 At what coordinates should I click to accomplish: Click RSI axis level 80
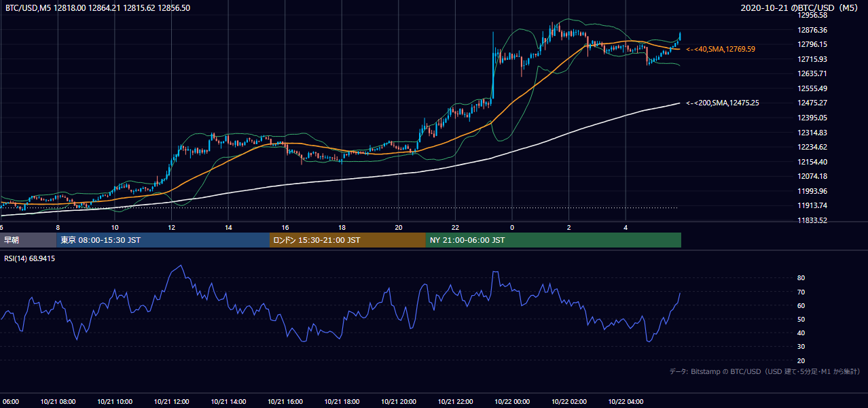(801, 278)
